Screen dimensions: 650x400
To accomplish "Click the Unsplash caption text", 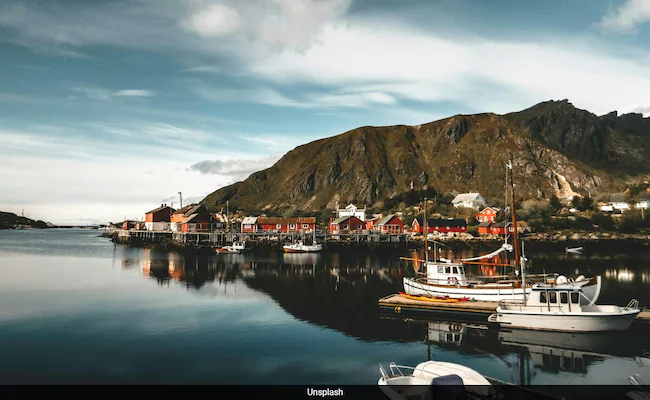I will point(324,392).
